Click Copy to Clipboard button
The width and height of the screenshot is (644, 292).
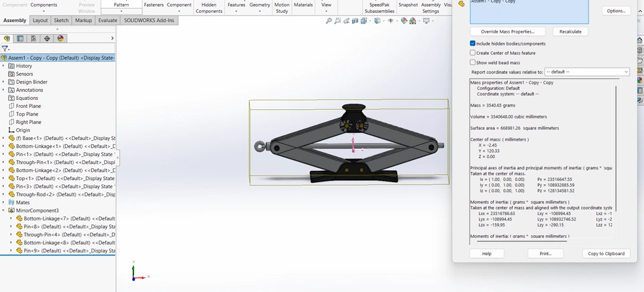(606, 253)
